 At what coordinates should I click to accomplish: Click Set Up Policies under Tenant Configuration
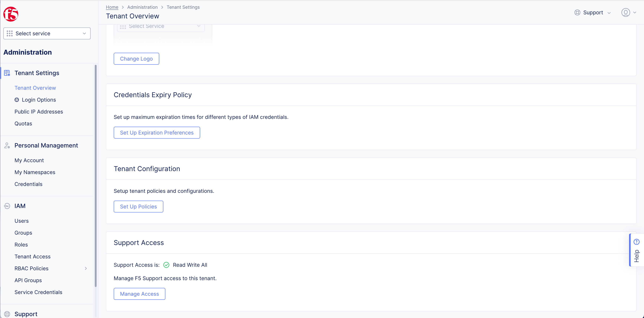click(138, 206)
